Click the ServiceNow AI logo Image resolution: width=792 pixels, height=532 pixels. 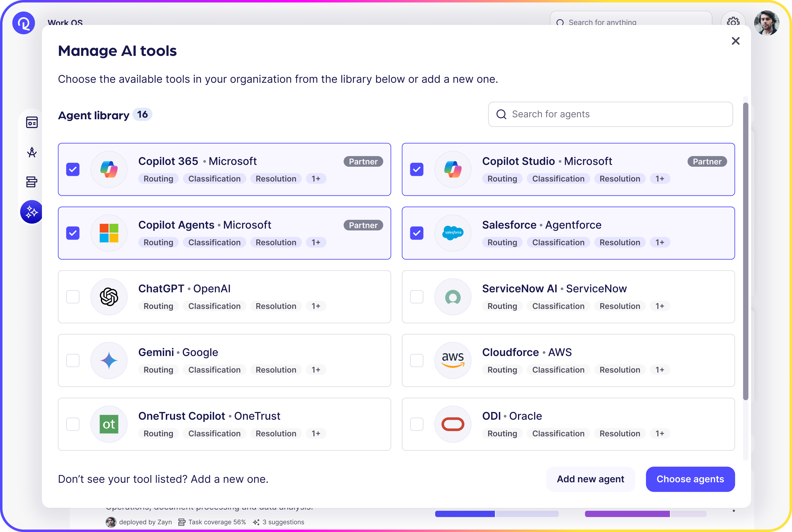tap(453, 297)
